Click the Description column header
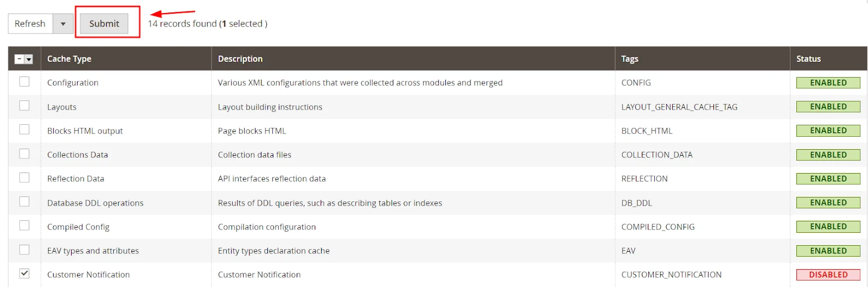Image resolution: width=868 pixels, height=287 pixels. point(240,59)
